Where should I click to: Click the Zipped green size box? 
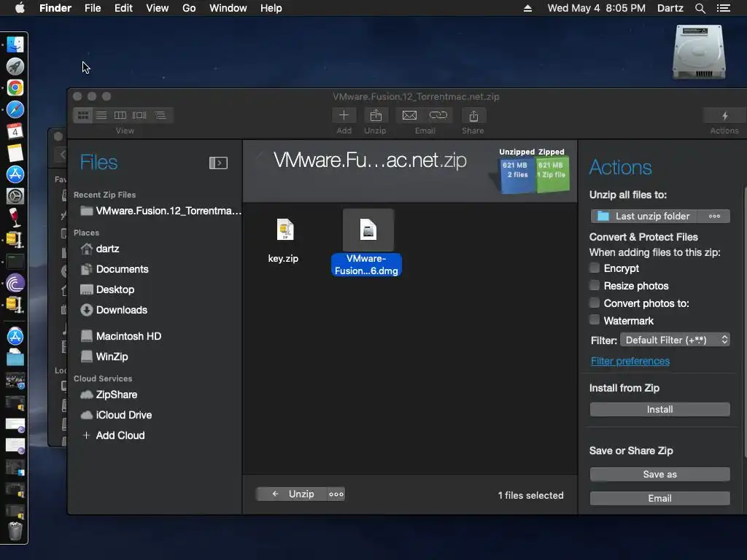point(552,175)
